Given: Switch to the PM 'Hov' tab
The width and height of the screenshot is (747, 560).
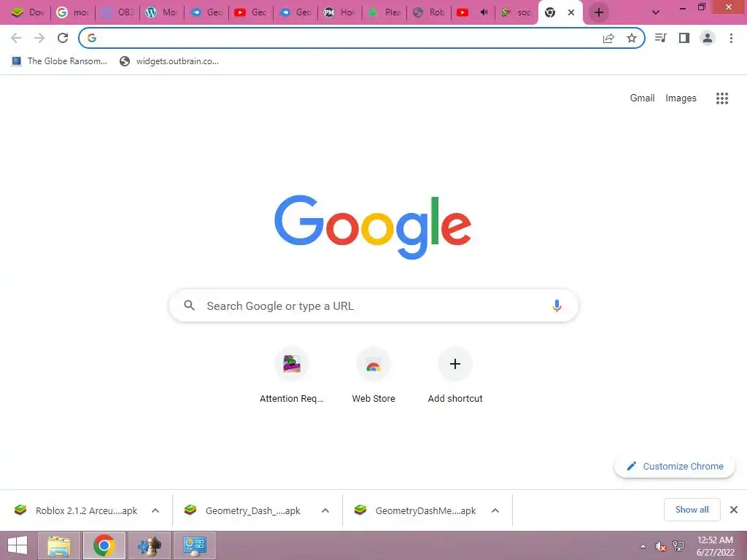Looking at the screenshot, I should click(x=340, y=12).
